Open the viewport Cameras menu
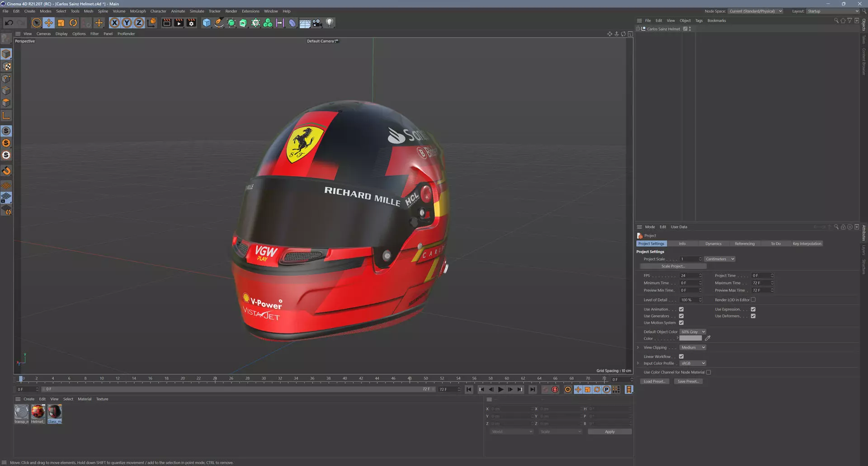This screenshot has height=466, width=868. pos(43,34)
